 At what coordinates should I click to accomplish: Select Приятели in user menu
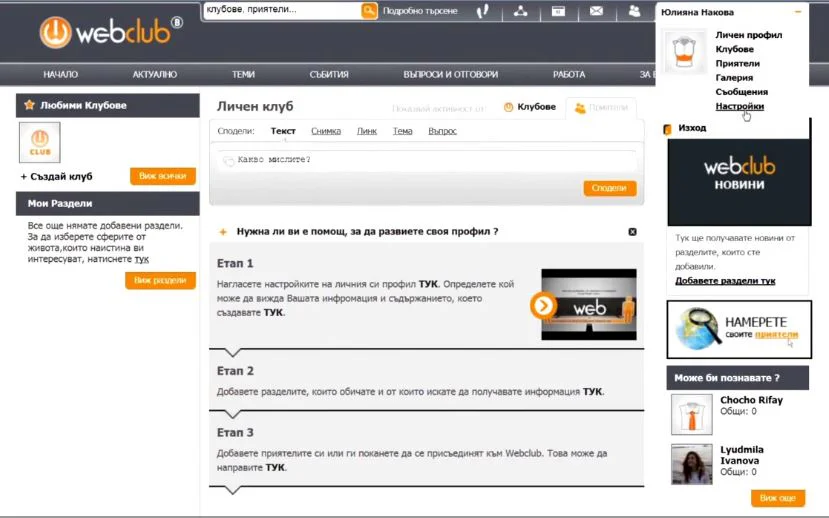(x=738, y=63)
